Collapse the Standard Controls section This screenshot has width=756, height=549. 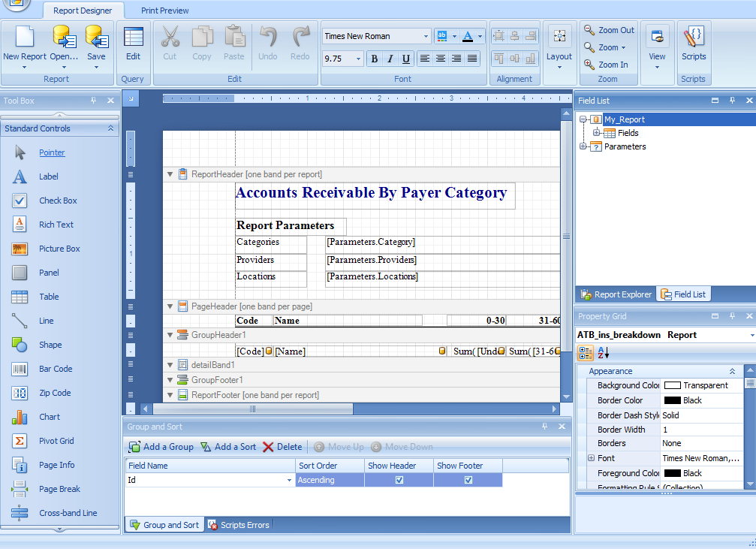(111, 128)
